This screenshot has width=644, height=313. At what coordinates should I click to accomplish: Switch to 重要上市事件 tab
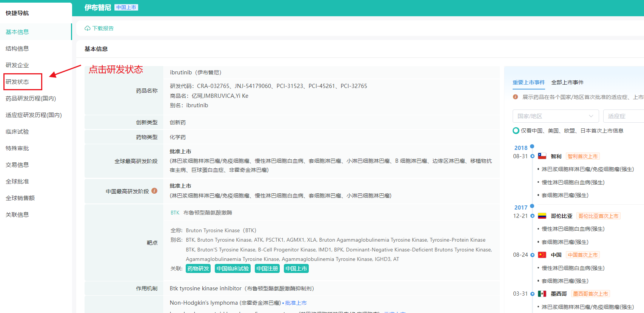(528, 82)
